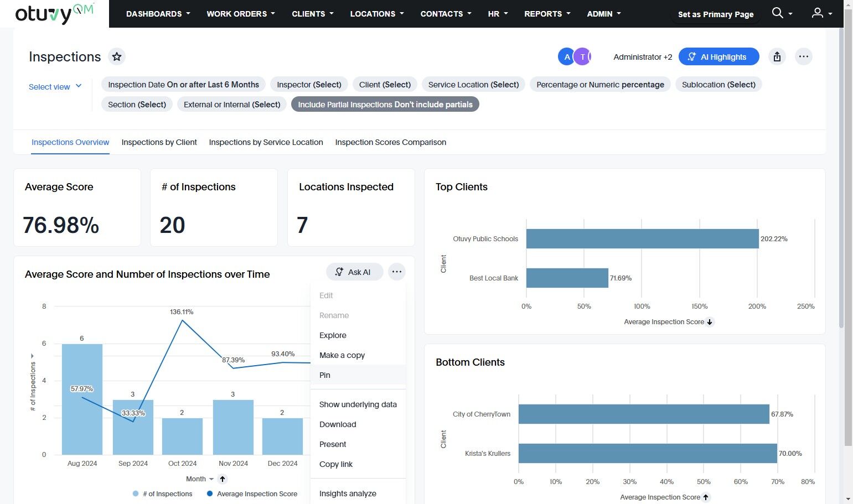Image resolution: width=853 pixels, height=504 pixels.
Task: Open the Select view dropdown
Action: click(x=55, y=87)
